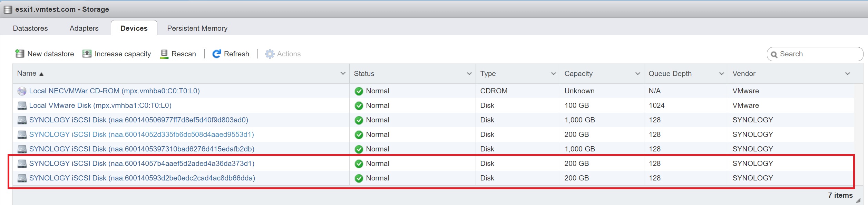Open the Persistent Memory tab
The image size is (868, 205).
pyautogui.click(x=197, y=28)
